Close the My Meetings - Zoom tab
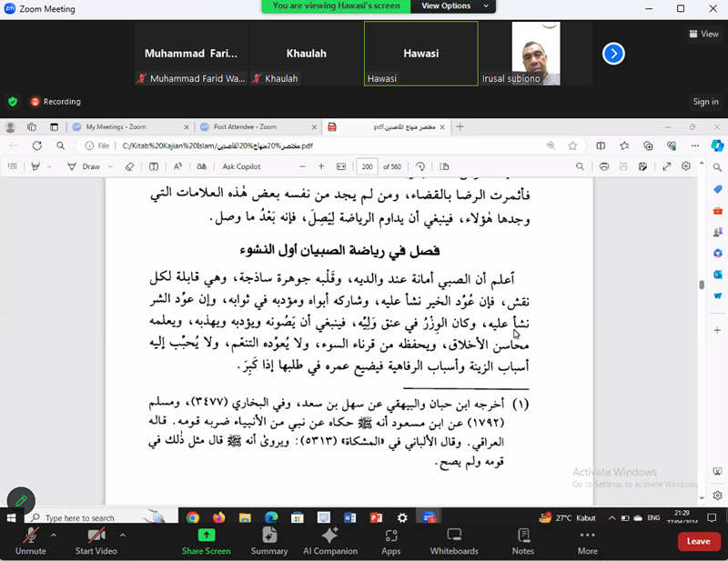 coord(187,126)
